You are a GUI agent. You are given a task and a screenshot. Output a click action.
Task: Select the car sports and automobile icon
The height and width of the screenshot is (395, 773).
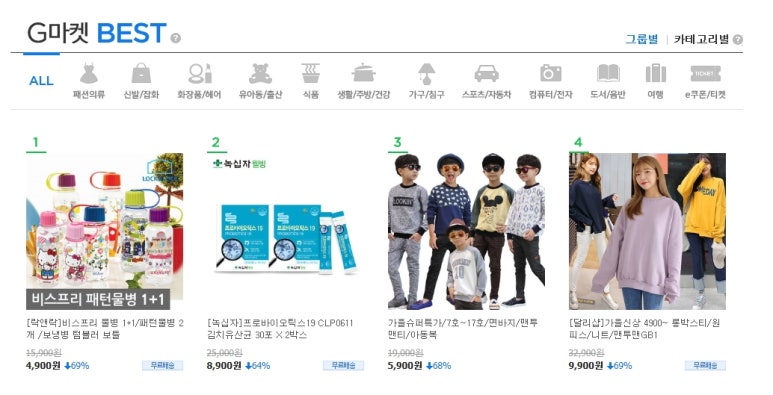pyautogui.click(x=487, y=74)
